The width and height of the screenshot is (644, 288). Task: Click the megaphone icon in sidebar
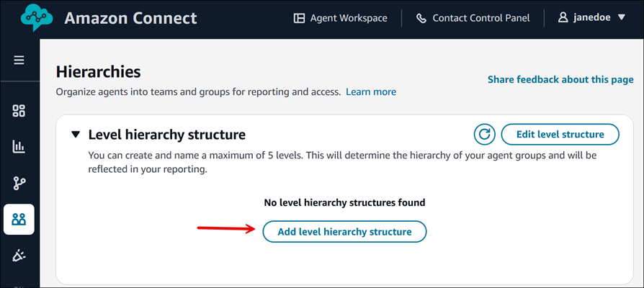pos(19,256)
